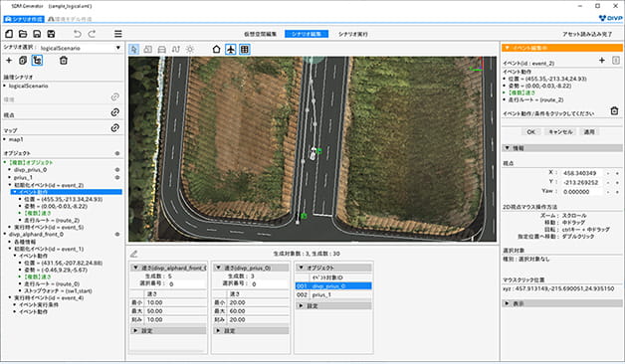
Task: Open a file with the folder icon
Action: [x=23, y=34]
